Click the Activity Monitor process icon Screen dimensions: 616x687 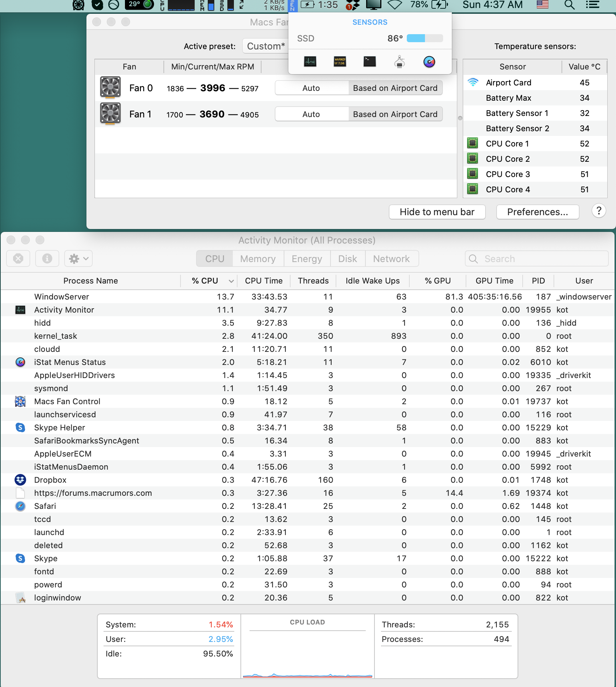point(20,310)
